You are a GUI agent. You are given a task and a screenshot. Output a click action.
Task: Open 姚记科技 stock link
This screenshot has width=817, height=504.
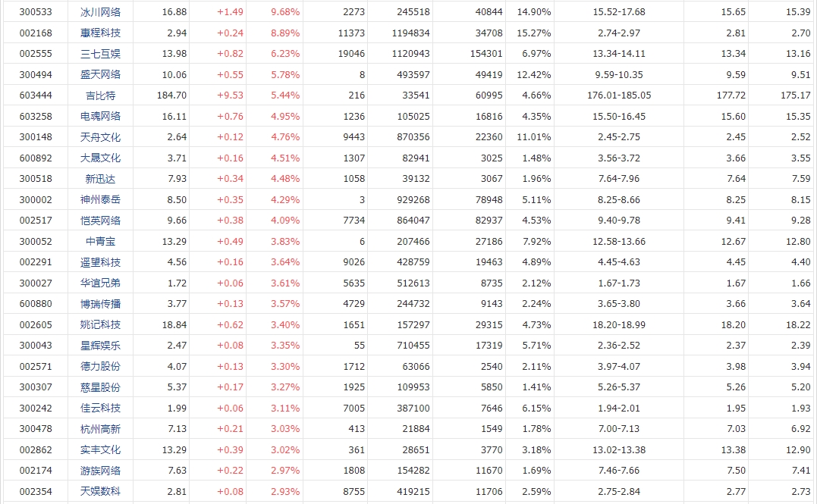coord(100,324)
